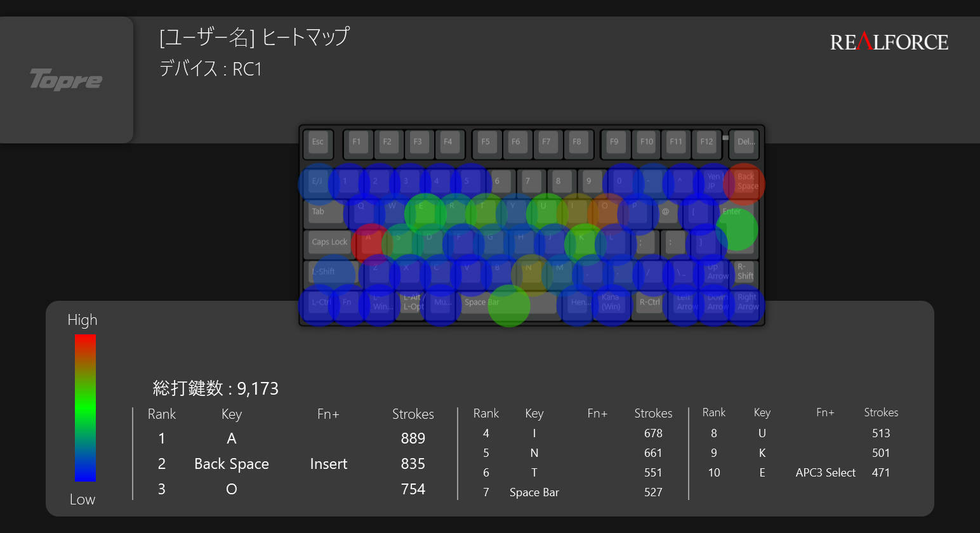Click the '754' strokes value for O
980x533 pixels.
[x=413, y=489]
